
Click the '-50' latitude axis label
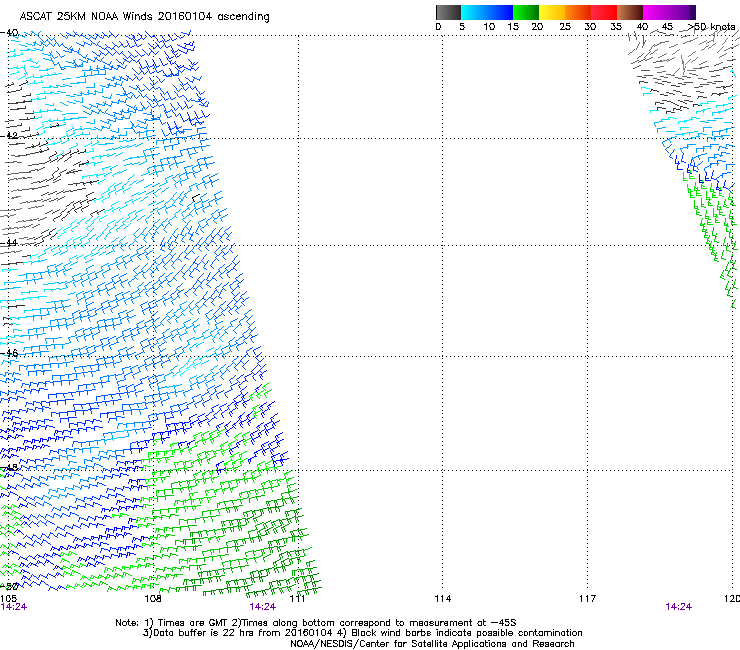pyautogui.click(x=9, y=586)
